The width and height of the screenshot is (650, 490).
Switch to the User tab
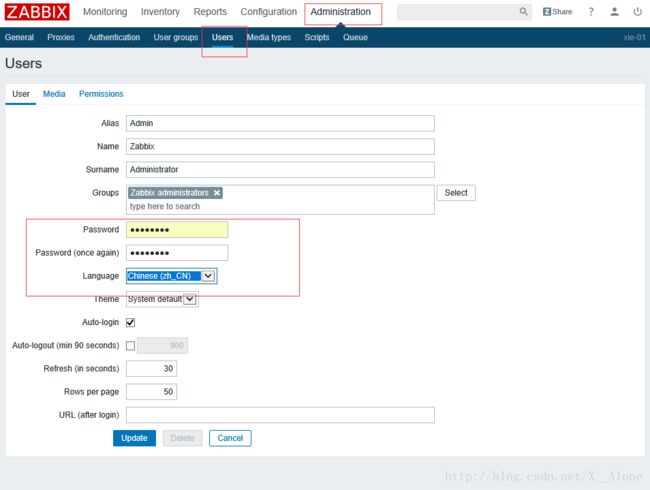(x=21, y=94)
